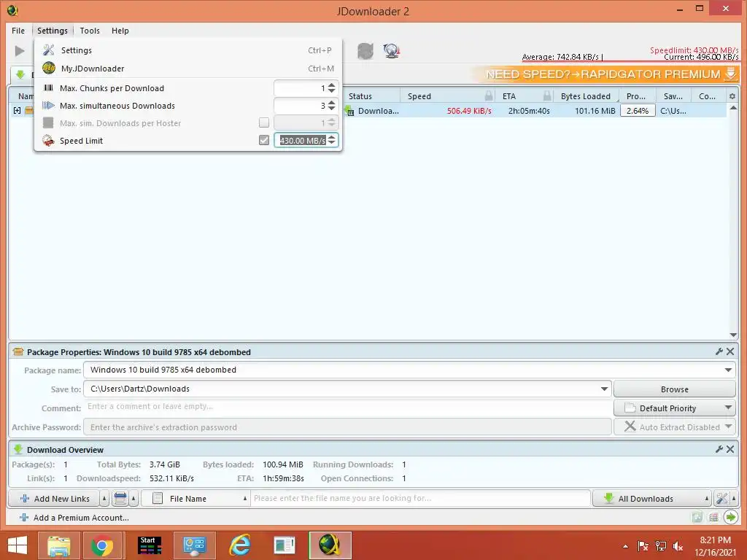Image resolution: width=747 pixels, height=560 pixels.
Task: Open the Windows Start button
Action: pyautogui.click(x=18, y=545)
